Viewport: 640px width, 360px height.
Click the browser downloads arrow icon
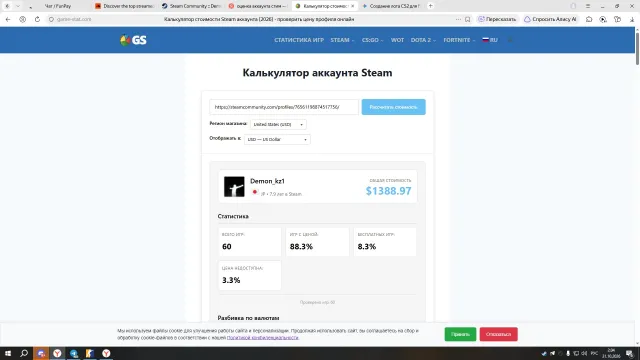click(632, 19)
